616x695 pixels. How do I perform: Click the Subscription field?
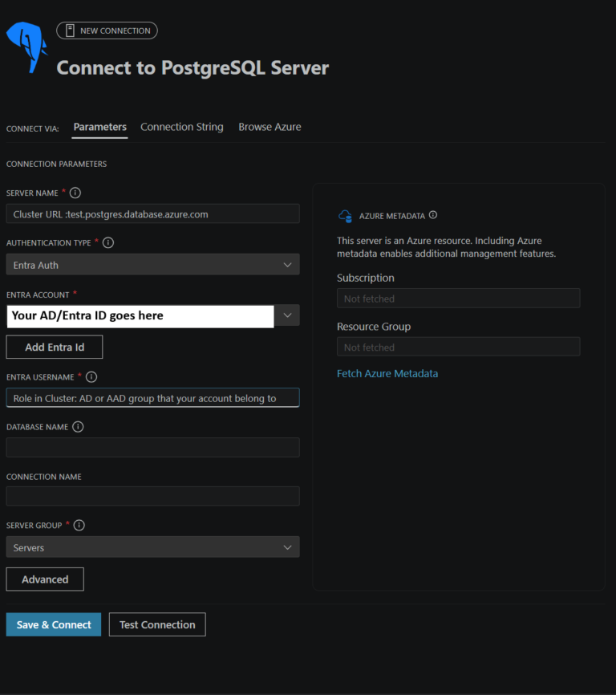click(x=458, y=299)
